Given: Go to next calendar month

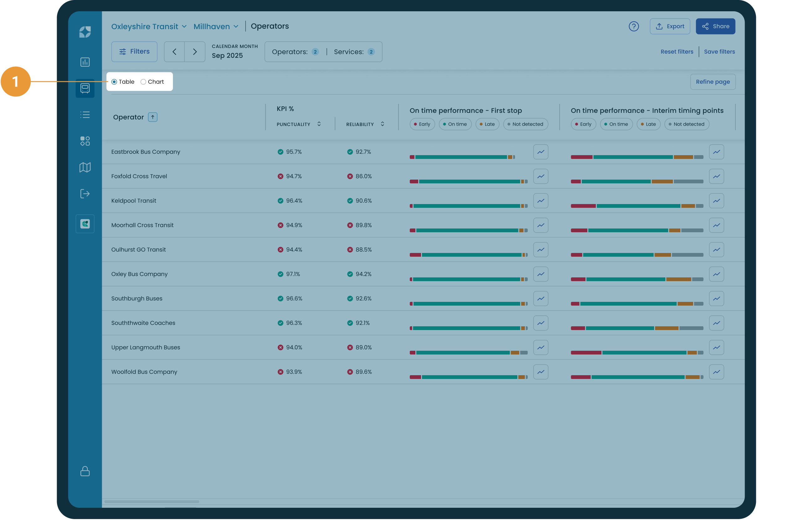Looking at the screenshot, I should (195, 52).
